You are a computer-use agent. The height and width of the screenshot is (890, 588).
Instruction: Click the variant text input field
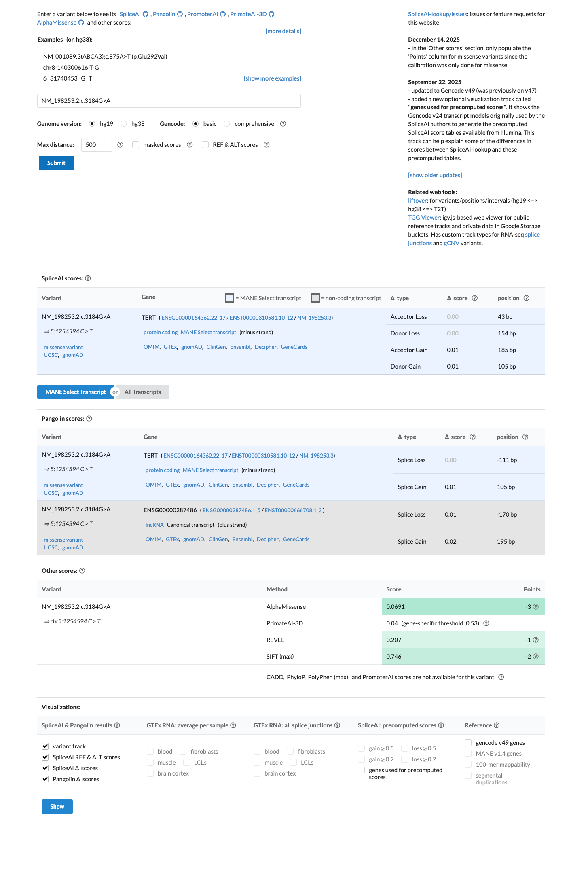[169, 101]
